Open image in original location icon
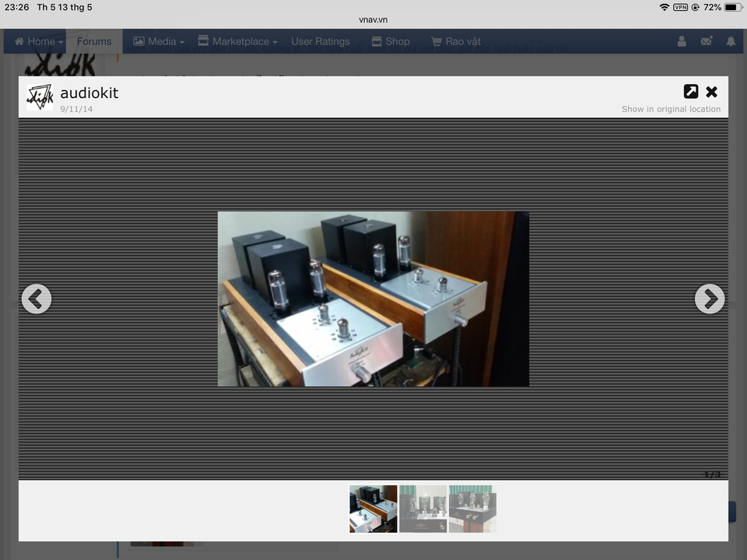The image size is (747, 560). (x=691, y=92)
